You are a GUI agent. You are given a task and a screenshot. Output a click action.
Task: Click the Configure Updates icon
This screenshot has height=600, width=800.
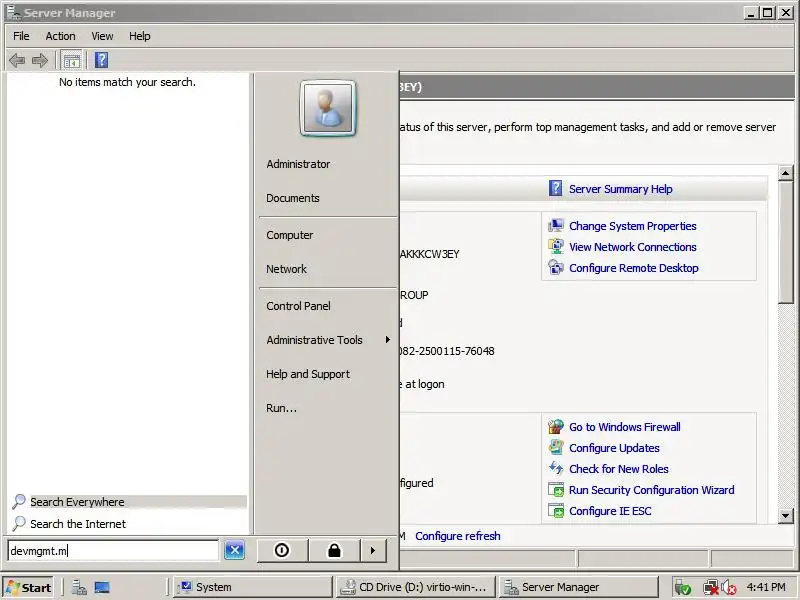[556, 447]
